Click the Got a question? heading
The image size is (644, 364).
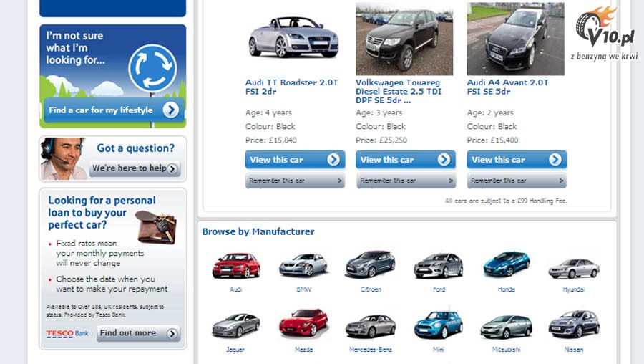135,148
